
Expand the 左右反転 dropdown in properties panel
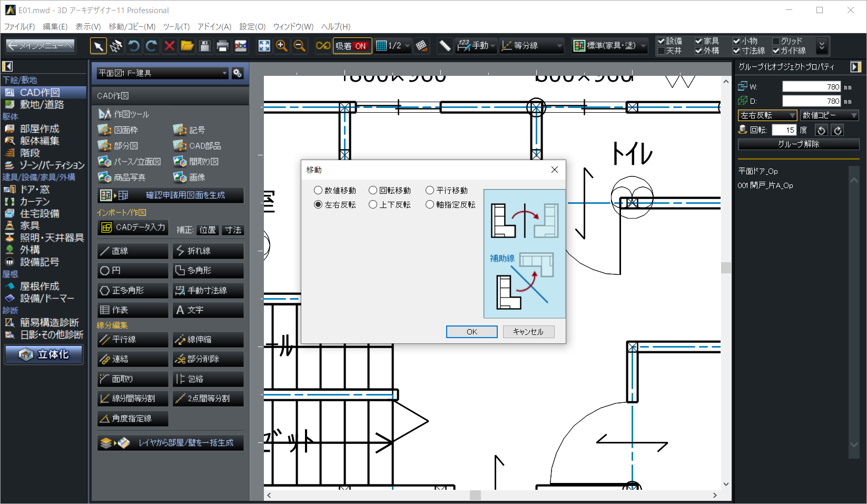click(767, 115)
